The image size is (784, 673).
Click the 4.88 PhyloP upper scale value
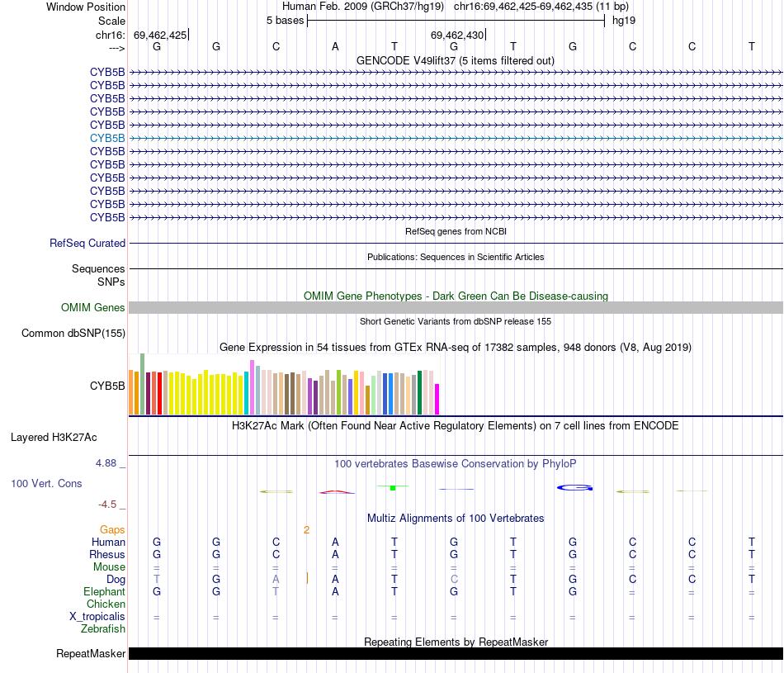point(106,463)
